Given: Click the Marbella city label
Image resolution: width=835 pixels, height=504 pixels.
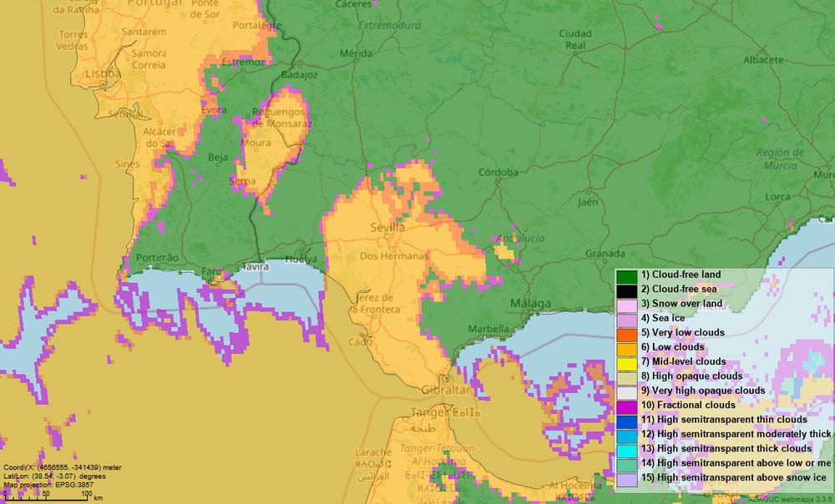Looking at the screenshot, I should pyautogui.click(x=488, y=329).
